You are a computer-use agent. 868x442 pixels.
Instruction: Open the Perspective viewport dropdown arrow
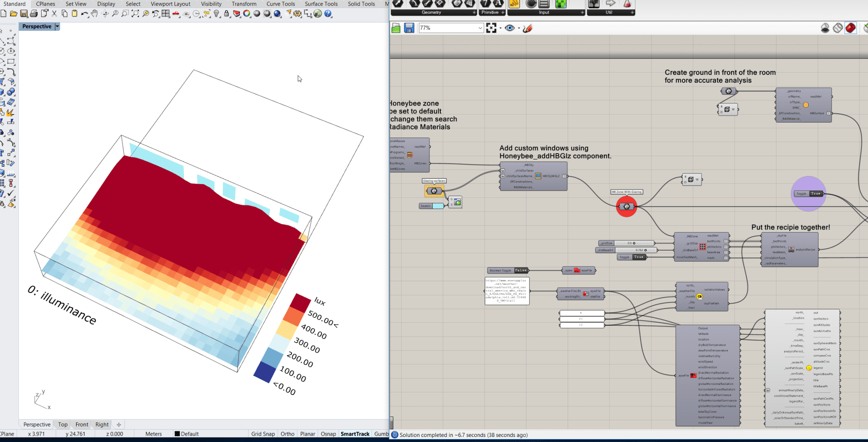tap(57, 26)
